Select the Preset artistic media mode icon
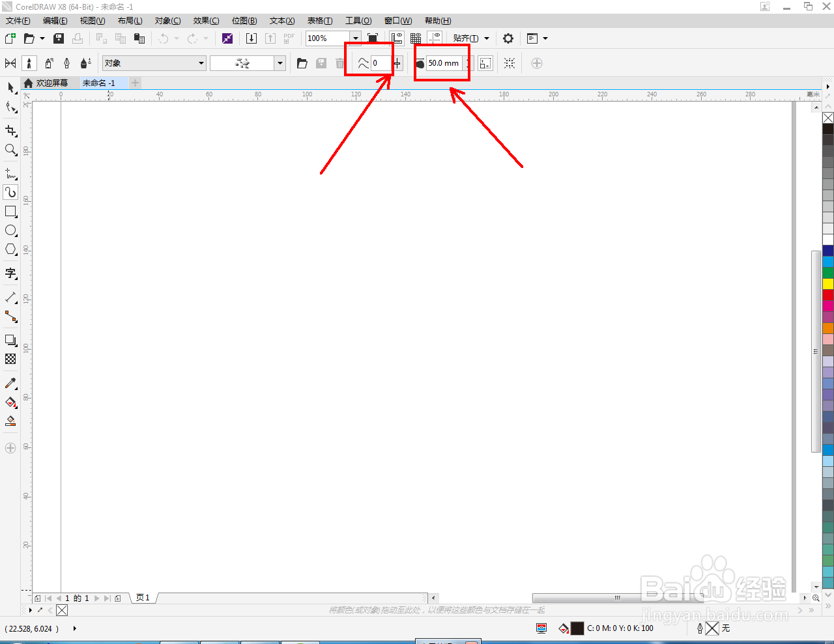834x644 pixels. [x=10, y=63]
